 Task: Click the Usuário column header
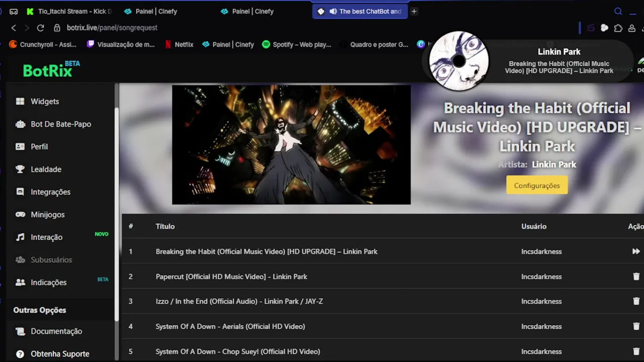tap(534, 226)
